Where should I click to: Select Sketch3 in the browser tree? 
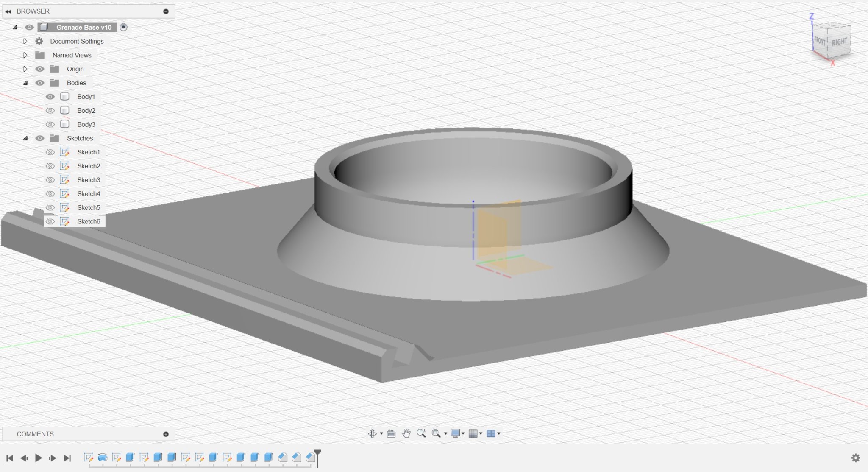point(89,180)
